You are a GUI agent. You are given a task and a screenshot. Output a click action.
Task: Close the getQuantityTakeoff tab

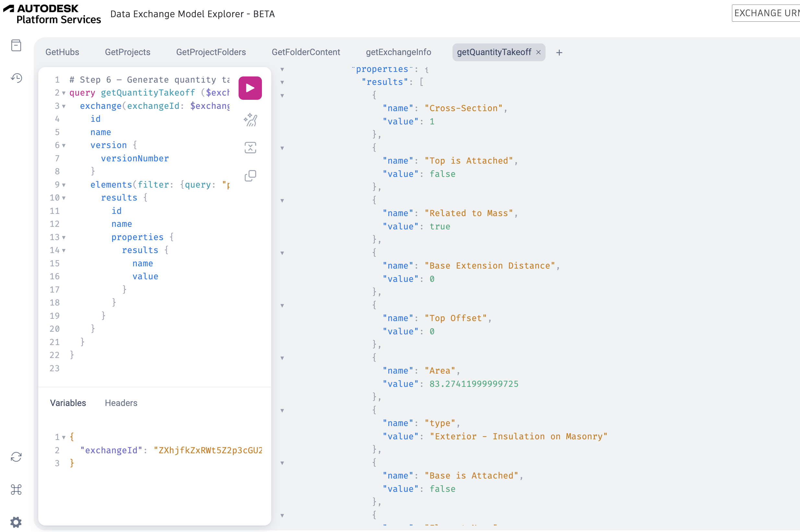pyautogui.click(x=538, y=52)
